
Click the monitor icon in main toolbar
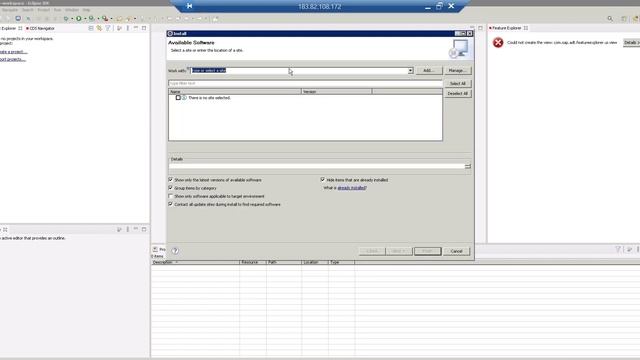[x=18, y=19]
